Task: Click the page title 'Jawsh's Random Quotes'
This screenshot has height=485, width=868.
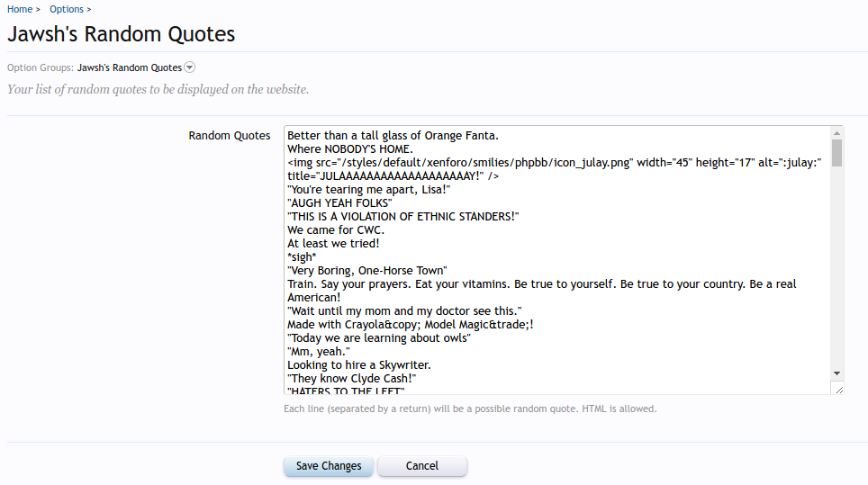Action: (122, 34)
